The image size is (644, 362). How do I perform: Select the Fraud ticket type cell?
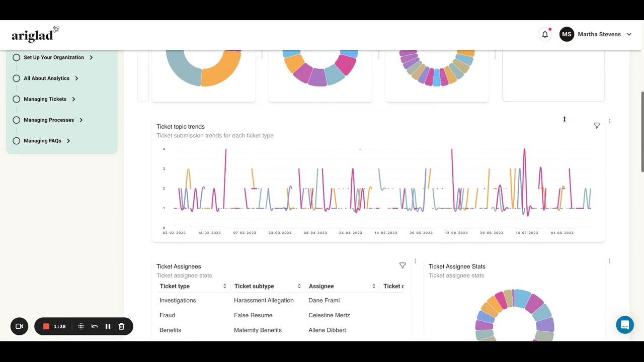167,315
